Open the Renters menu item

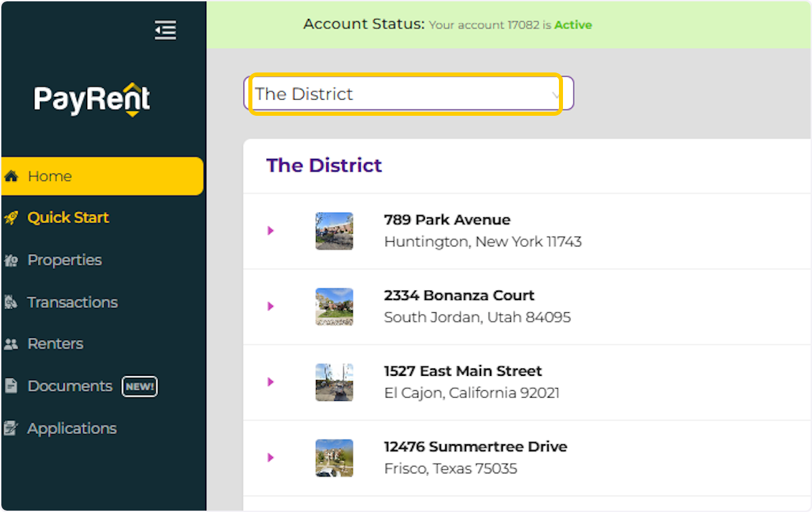(54, 344)
